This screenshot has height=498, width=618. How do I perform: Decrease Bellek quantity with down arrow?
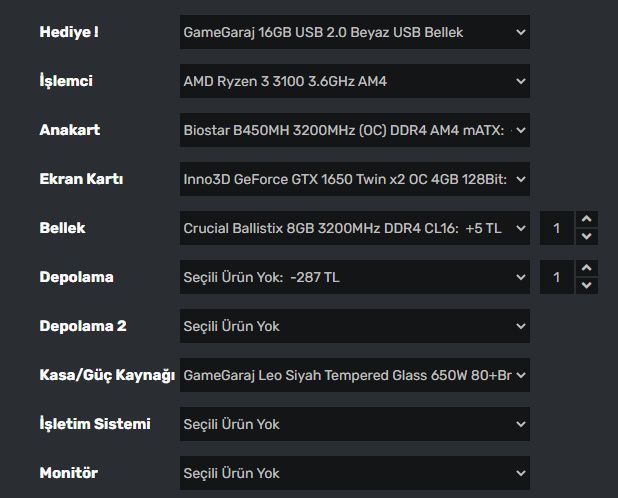tap(587, 237)
